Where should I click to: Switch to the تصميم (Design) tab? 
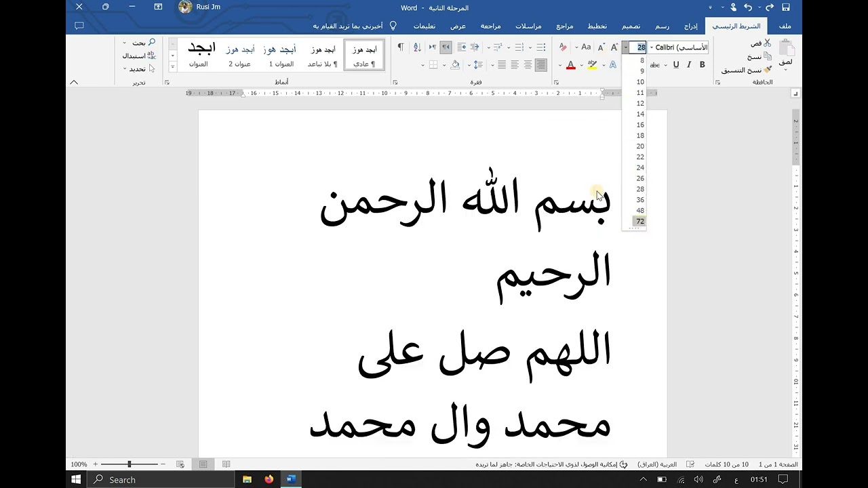point(631,26)
